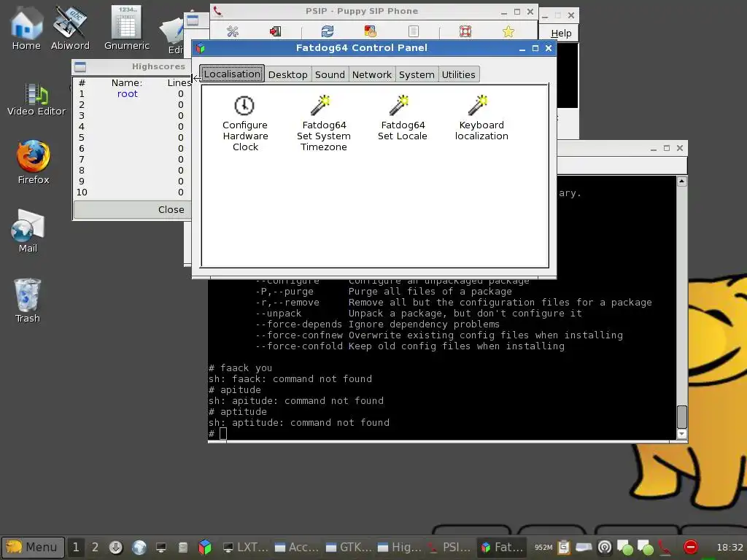This screenshot has height=560, width=747.
Task: Close the Highscores dialog with Close button
Action: (x=133, y=209)
